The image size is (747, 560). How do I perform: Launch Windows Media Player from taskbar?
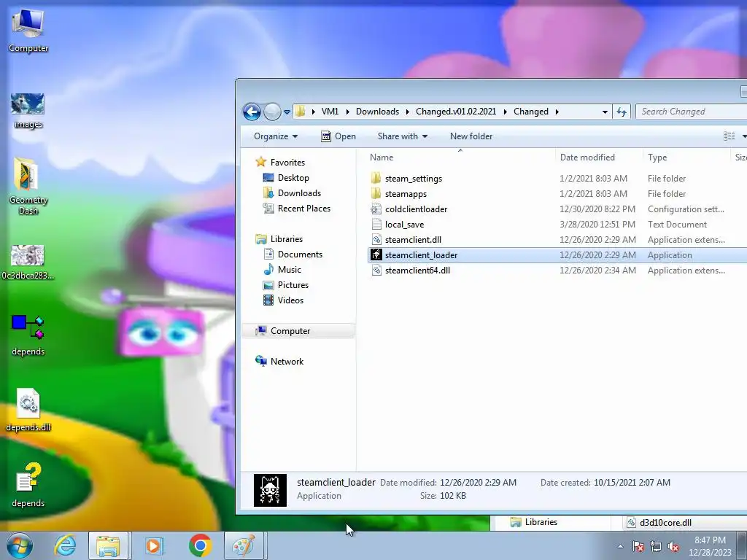coord(154,545)
